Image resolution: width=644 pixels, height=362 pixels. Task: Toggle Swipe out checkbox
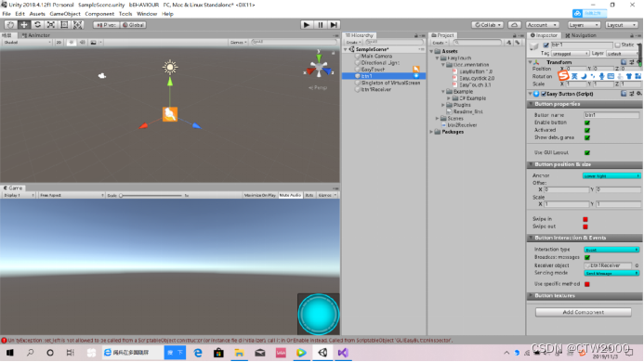tap(585, 226)
